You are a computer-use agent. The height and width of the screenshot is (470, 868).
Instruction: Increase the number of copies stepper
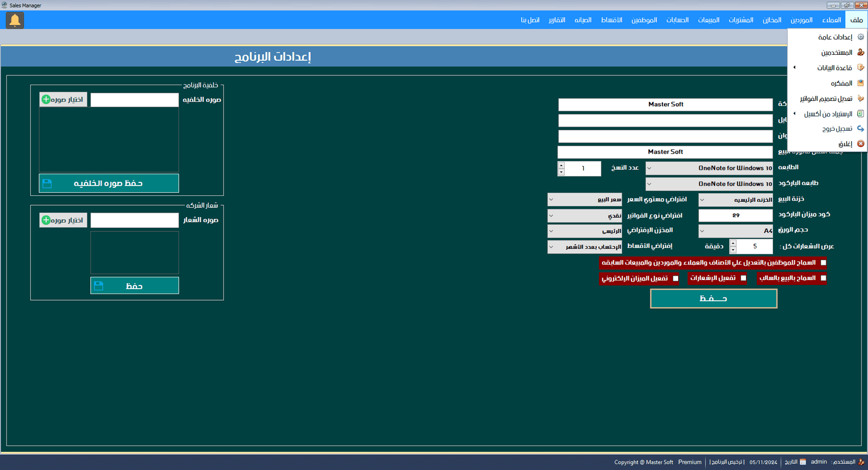[561, 165]
